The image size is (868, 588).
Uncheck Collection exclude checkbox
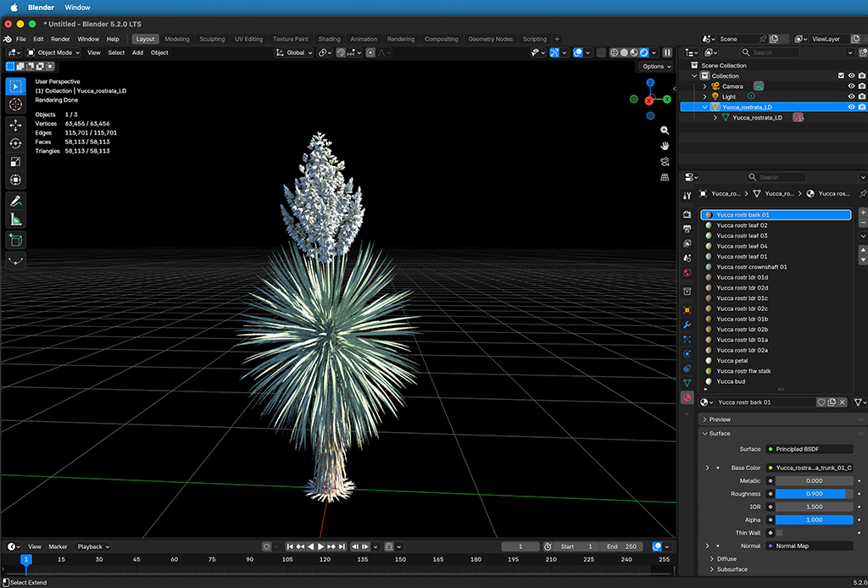(842, 75)
